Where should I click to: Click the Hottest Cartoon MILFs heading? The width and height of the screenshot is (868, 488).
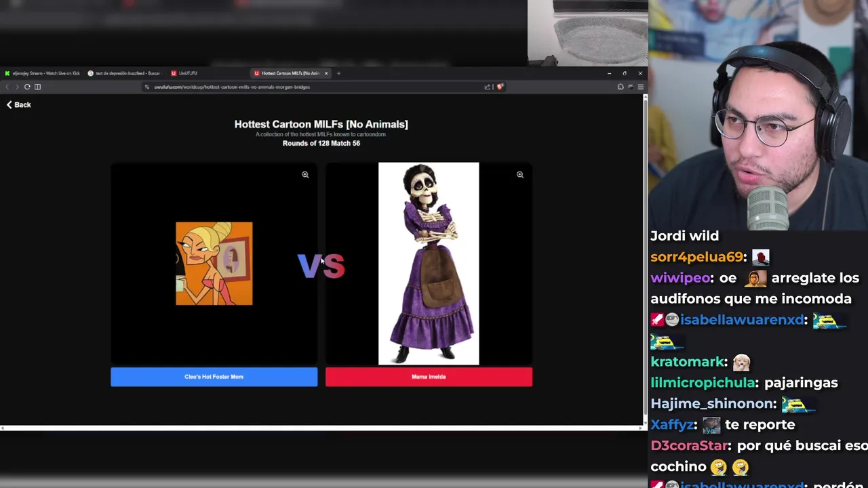pyautogui.click(x=321, y=124)
